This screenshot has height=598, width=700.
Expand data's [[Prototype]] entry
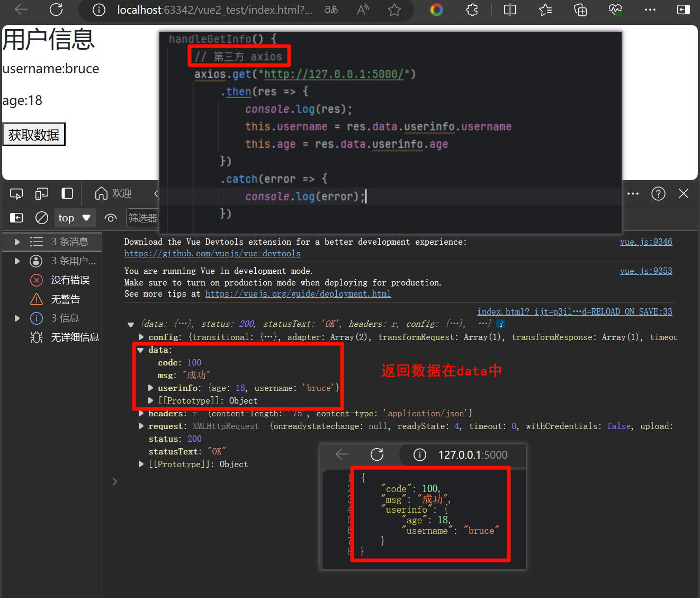151,400
